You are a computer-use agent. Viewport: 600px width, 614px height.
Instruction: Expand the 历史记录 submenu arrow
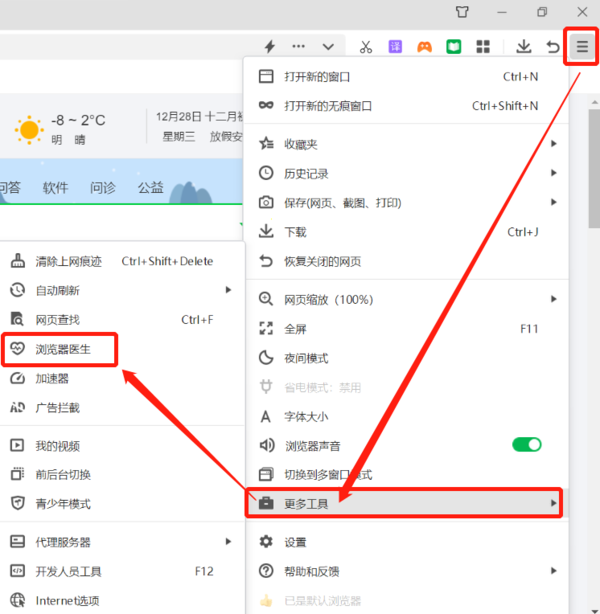(x=553, y=173)
